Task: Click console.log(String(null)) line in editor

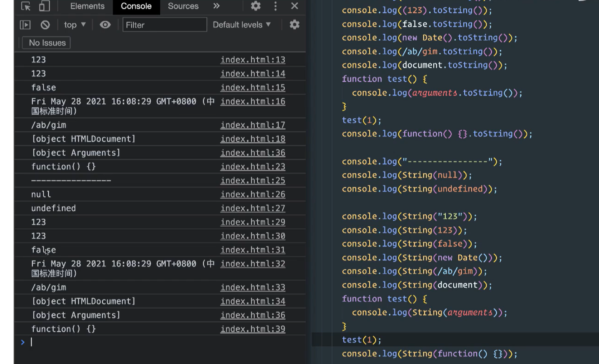Action: (x=407, y=175)
